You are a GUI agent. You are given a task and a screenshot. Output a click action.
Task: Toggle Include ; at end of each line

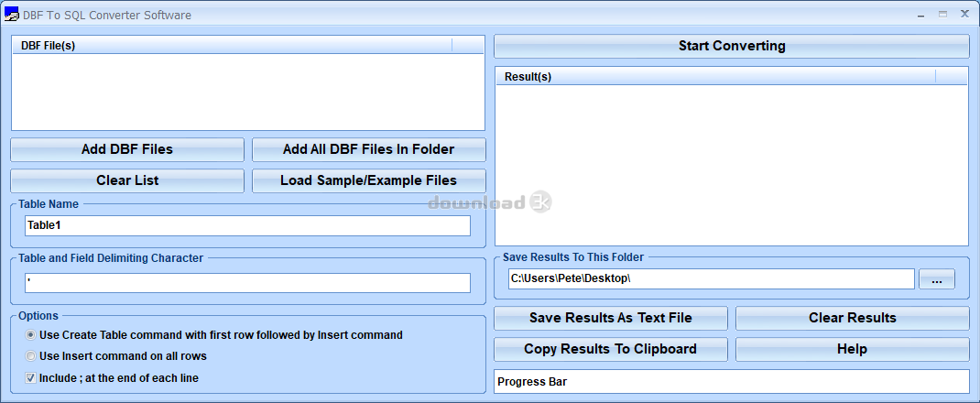[x=31, y=377]
